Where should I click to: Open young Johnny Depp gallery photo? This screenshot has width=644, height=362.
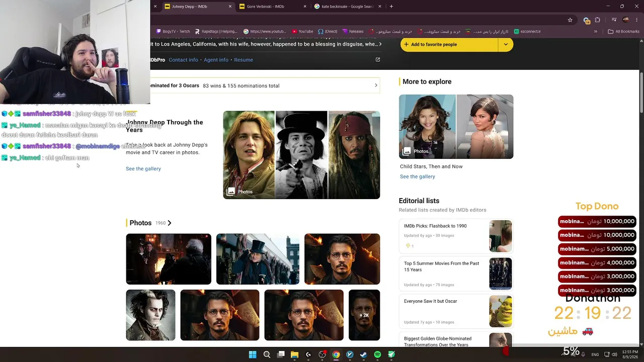(249, 155)
